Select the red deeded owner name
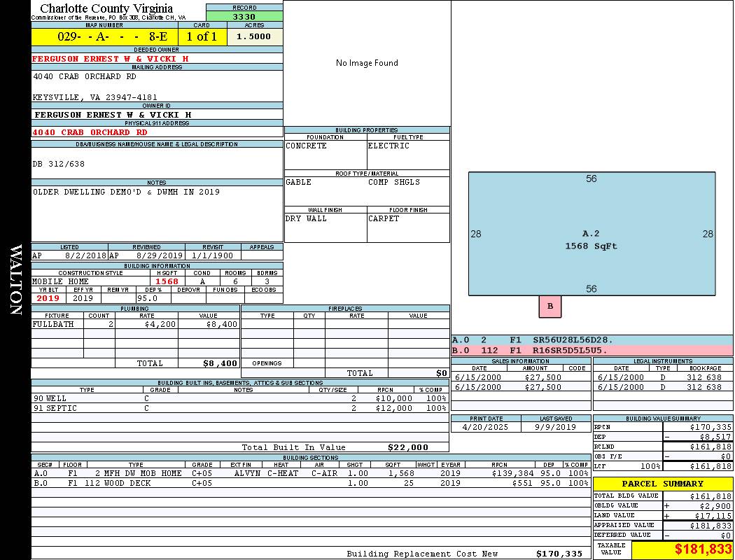Viewport: 735px width, 560px height. pyautogui.click(x=111, y=59)
